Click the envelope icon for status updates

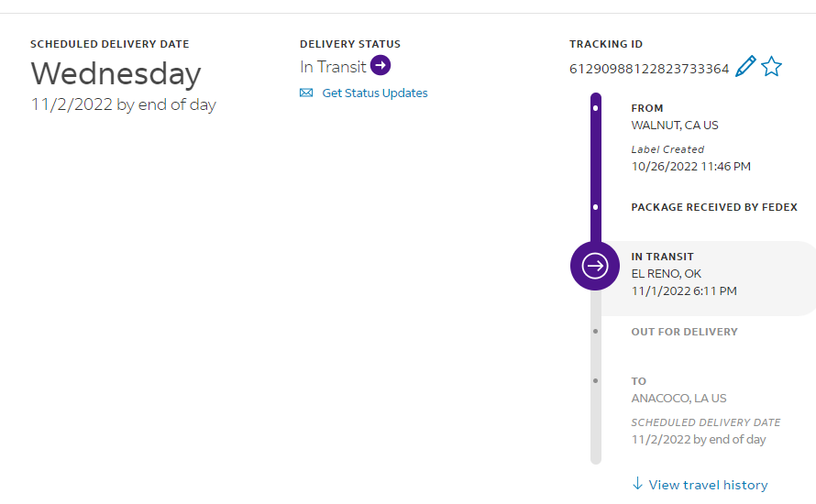pos(306,93)
